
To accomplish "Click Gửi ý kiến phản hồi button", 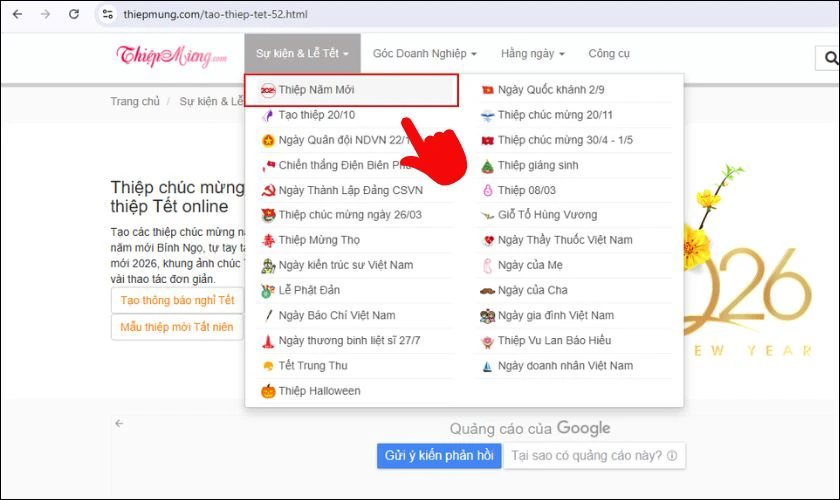I will tap(439, 456).
